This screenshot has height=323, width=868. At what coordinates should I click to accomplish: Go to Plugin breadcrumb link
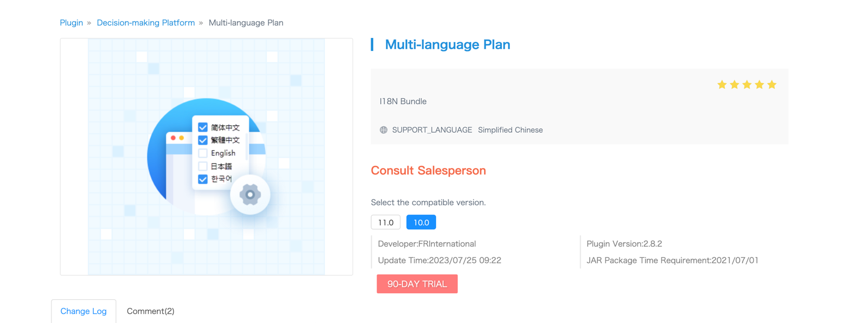(71, 23)
